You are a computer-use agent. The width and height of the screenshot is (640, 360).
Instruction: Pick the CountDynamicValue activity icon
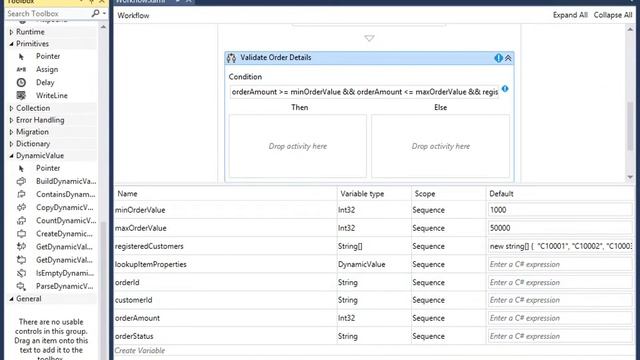tap(21, 220)
